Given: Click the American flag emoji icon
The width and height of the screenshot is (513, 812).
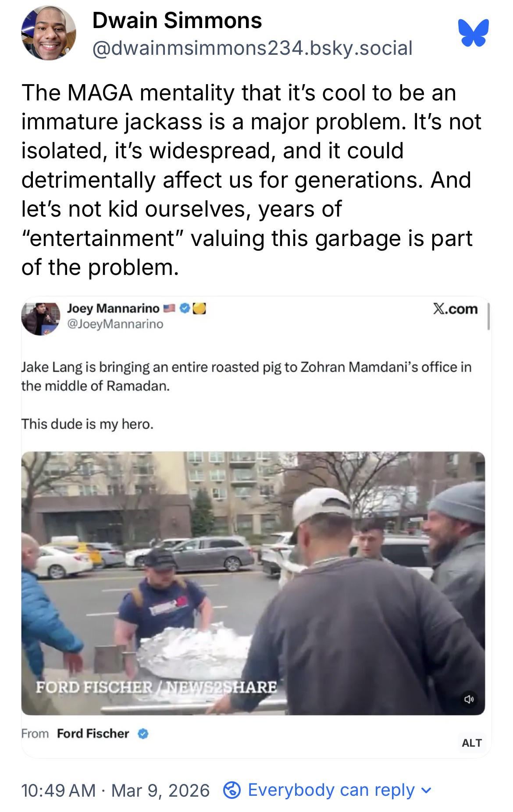Looking at the screenshot, I should [x=169, y=309].
